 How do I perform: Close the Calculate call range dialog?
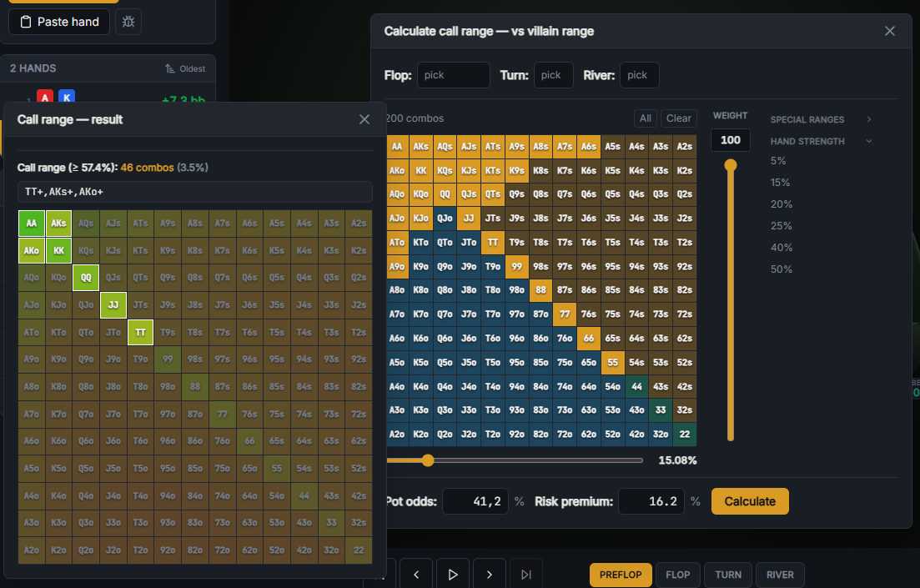[890, 31]
